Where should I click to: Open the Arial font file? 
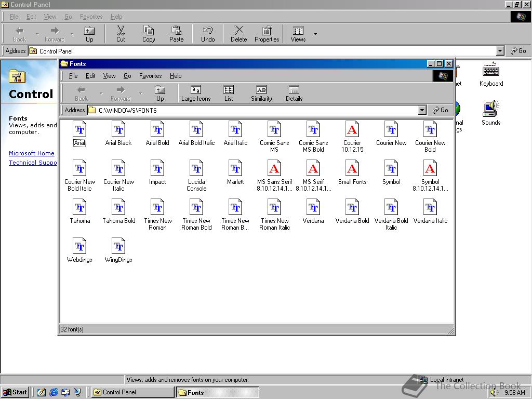(x=79, y=134)
